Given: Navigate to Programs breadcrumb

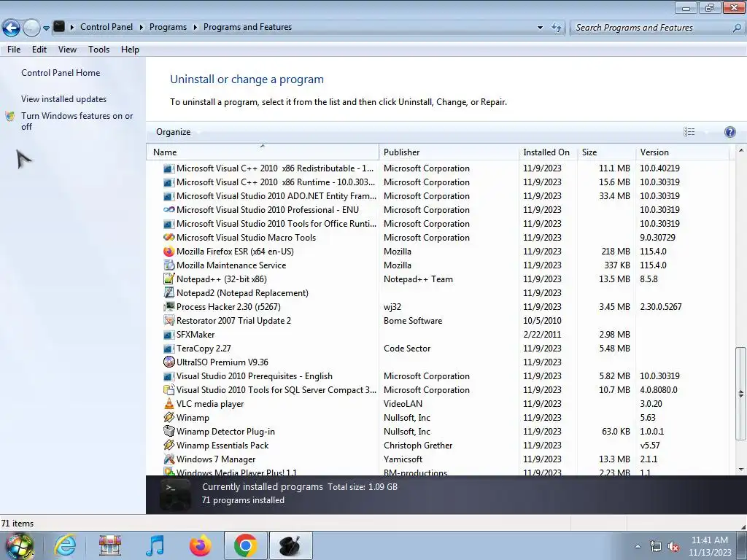Looking at the screenshot, I should [169, 27].
